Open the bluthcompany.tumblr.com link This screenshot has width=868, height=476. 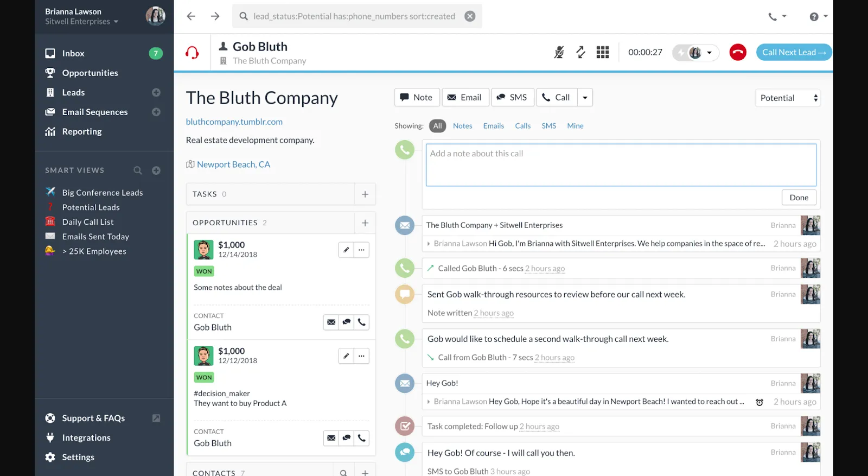pyautogui.click(x=234, y=122)
